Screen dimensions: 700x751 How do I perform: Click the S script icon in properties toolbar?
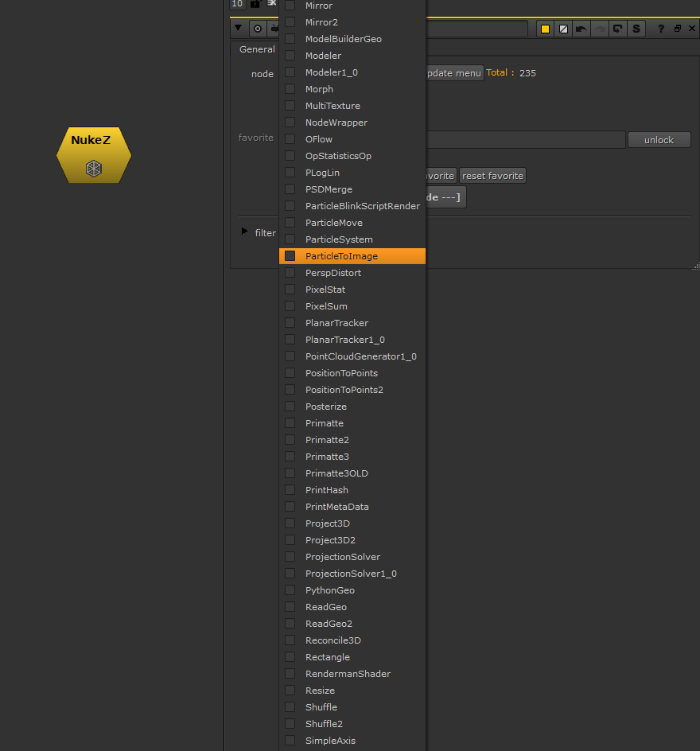636,28
